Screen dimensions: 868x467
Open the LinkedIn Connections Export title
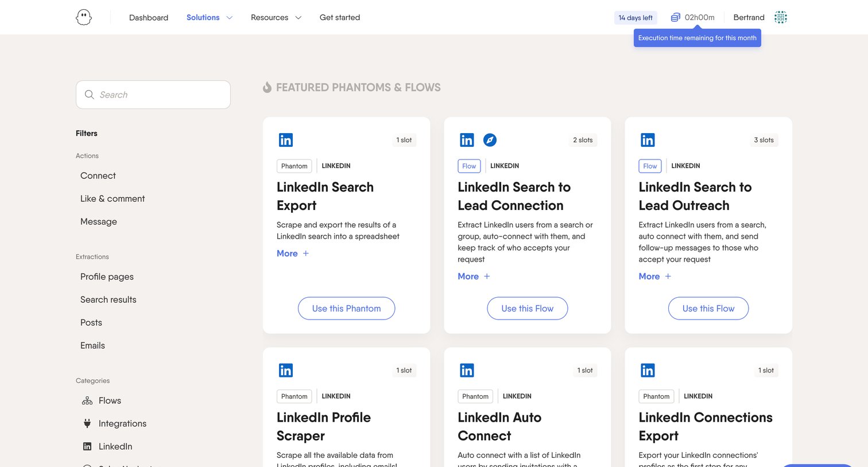(706, 426)
